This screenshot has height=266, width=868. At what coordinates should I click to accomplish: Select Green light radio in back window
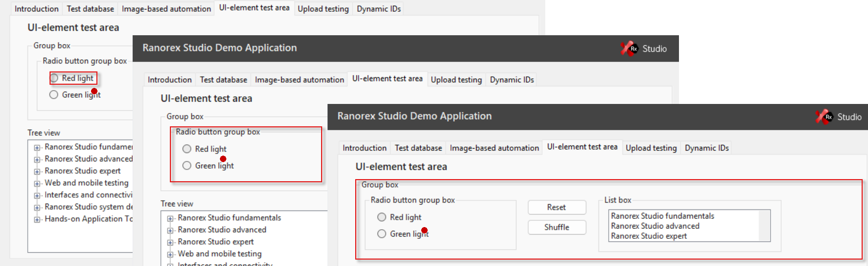pyautogui.click(x=54, y=94)
